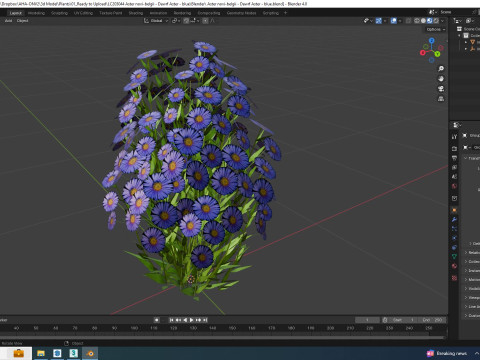
Task: Jump to the first frame in timeline
Action: (x=171, y=320)
